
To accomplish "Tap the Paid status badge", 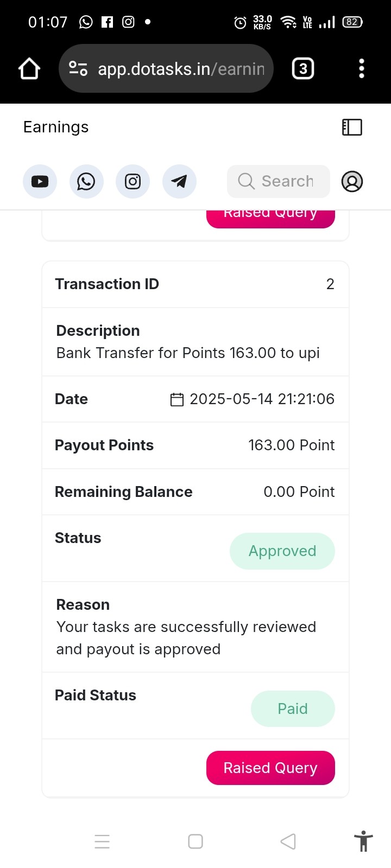I will pos(293,709).
